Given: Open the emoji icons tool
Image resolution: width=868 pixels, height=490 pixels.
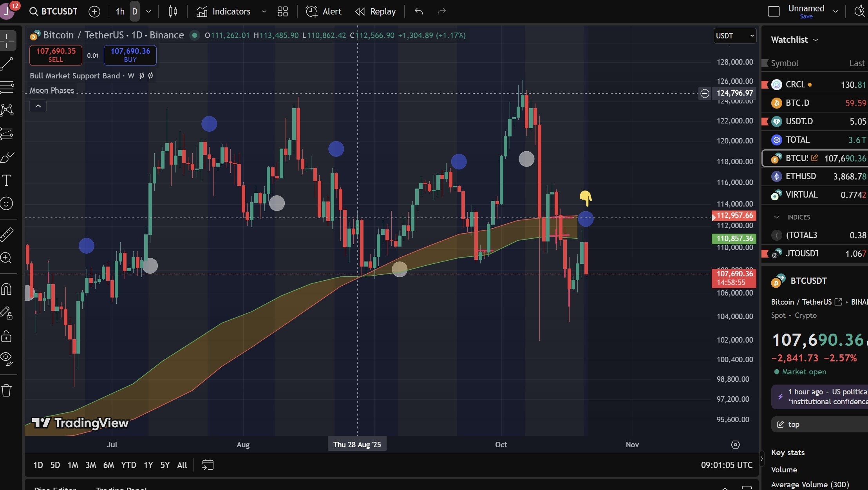Looking at the screenshot, I should [x=7, y=203].
